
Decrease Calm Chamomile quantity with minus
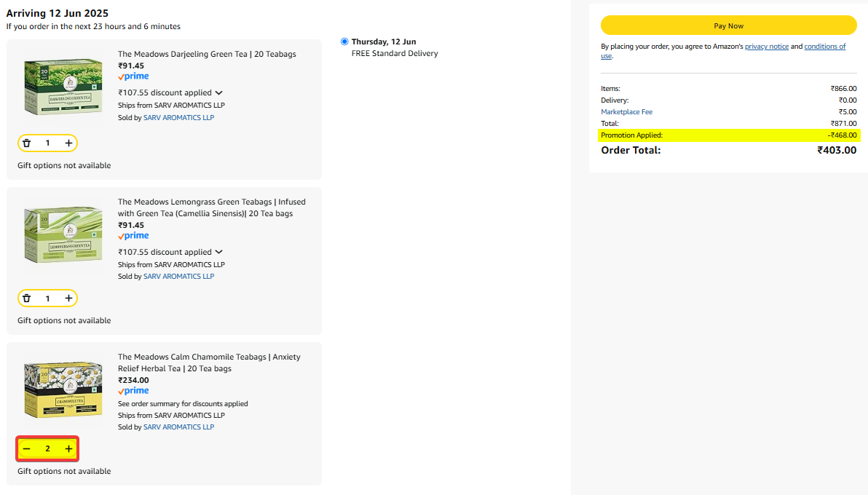[26, 449]
